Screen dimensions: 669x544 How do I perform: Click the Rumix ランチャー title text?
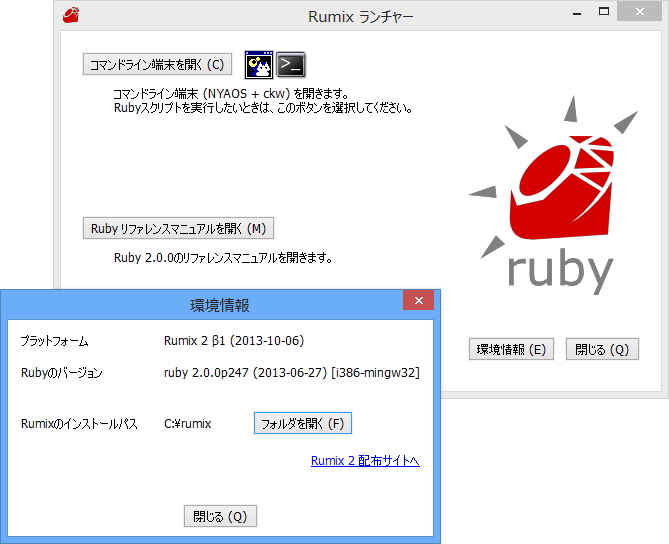[361, 17]
